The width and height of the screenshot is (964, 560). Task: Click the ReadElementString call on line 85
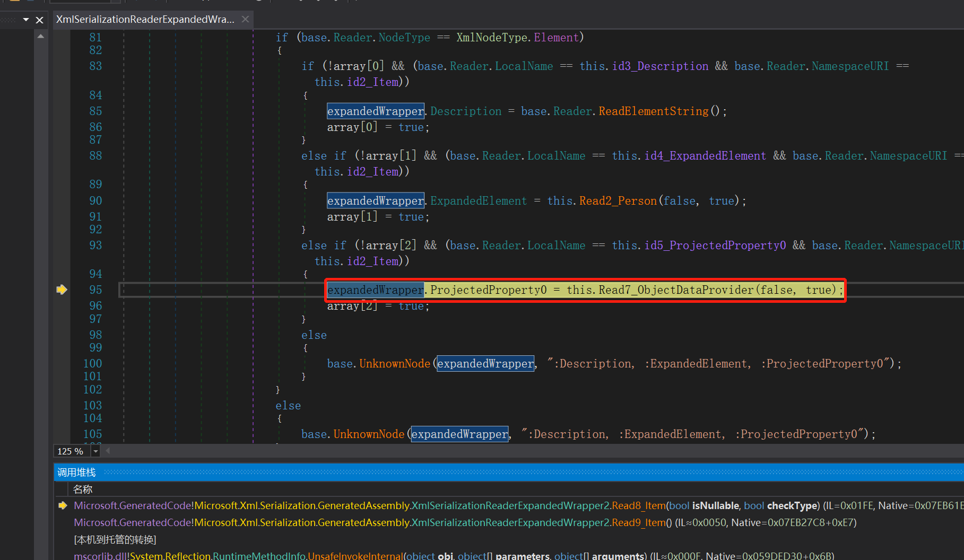pyautogui.click(x=653, y=111)
